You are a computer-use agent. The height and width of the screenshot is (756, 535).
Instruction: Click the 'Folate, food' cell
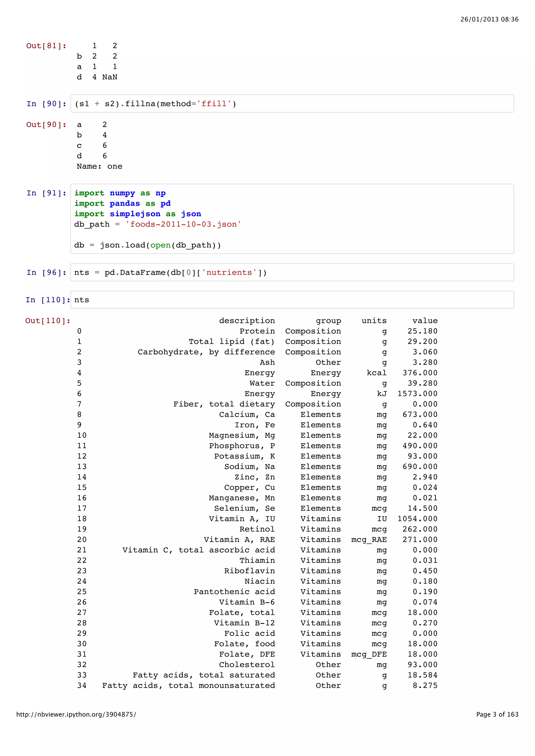coord(245,644)
